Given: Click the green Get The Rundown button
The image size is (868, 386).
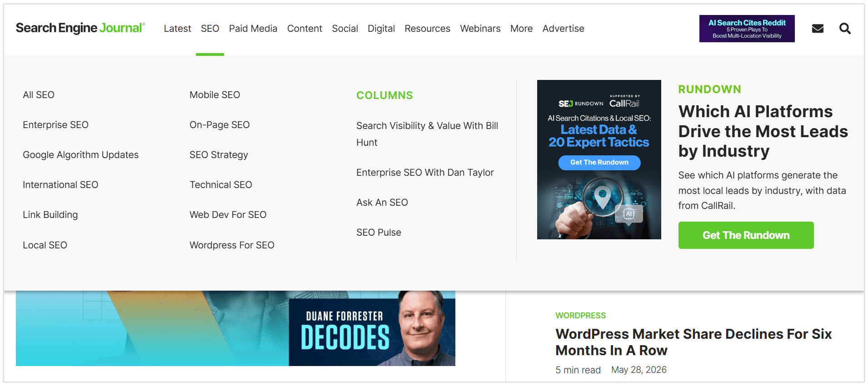Looking at the screenshot, I should click(746, 235).
